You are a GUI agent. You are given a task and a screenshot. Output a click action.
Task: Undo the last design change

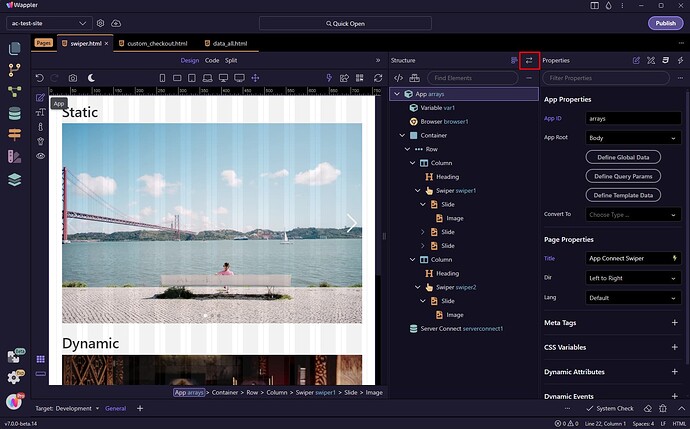click(40, 78)
